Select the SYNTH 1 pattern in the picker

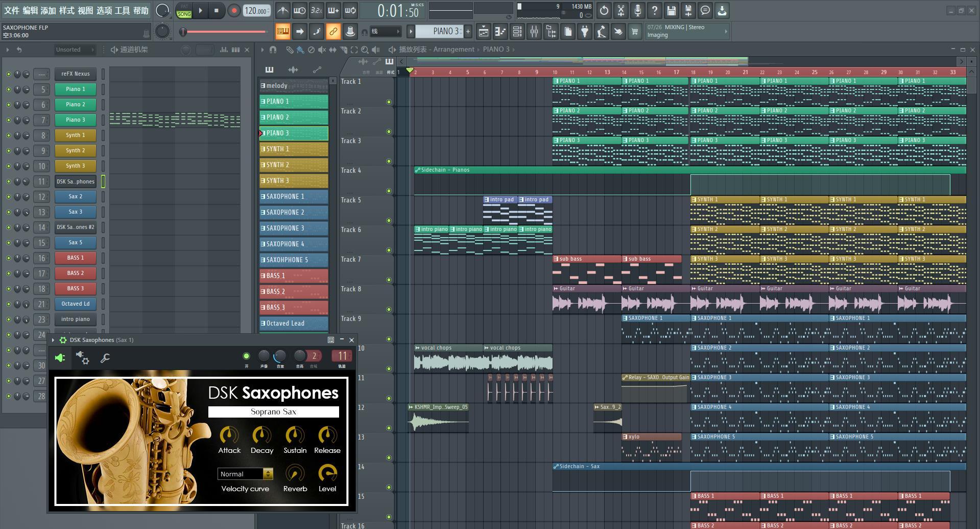click(294, 149)
